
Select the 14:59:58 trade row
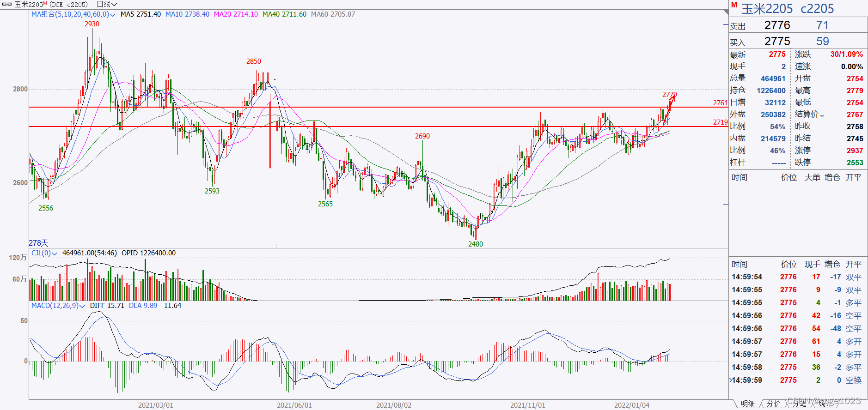[x=798, y=368]
